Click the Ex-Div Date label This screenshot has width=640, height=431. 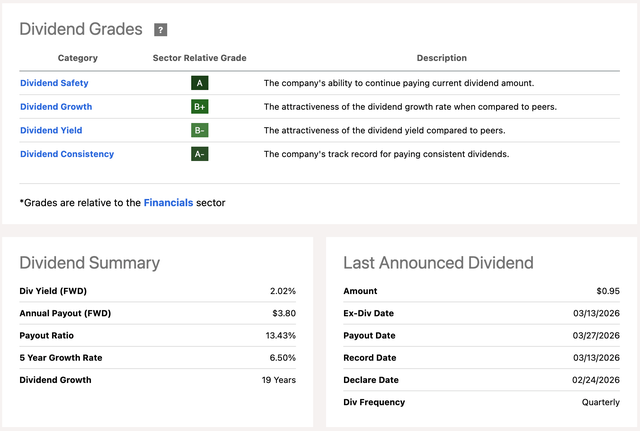369,313
